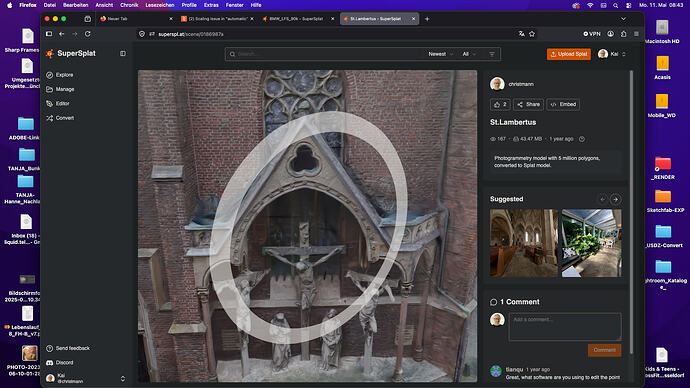This screenshot has width=690, height=388.
Task: Click Upload Splat button
Action: click(569, 54)
